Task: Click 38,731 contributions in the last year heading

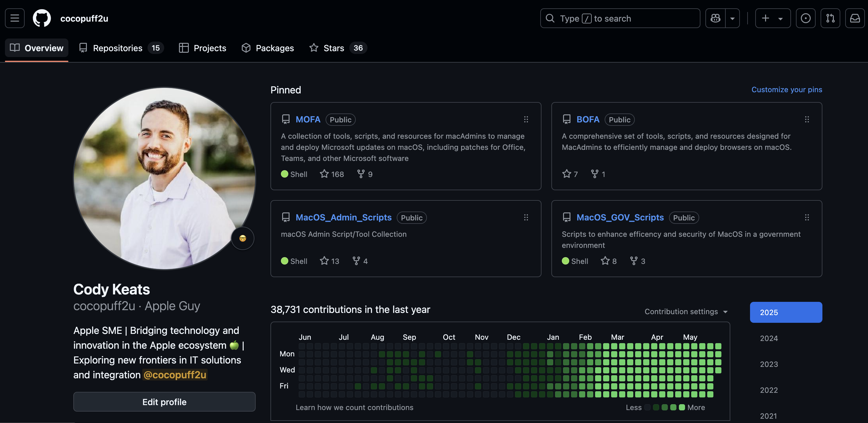Action: (351, 310)
